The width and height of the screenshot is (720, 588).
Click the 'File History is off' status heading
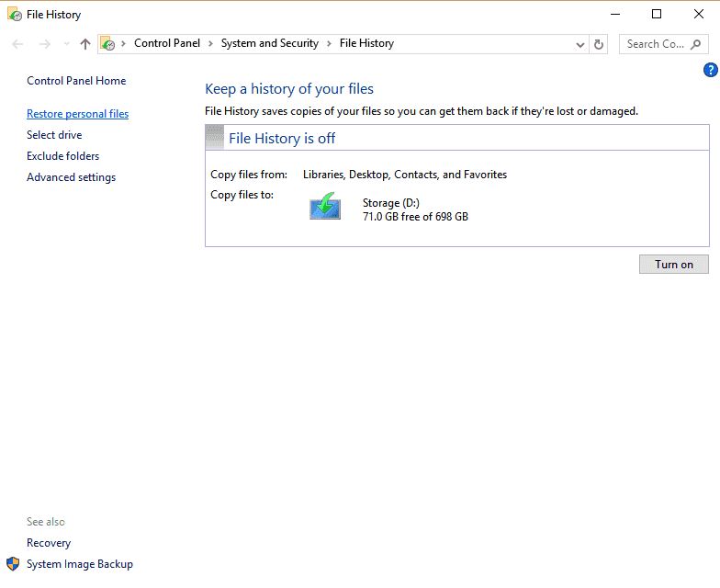[282, 138]
